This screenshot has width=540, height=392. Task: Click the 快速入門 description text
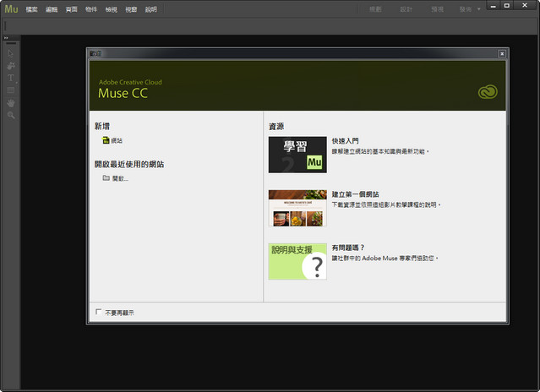coord(380,151)
